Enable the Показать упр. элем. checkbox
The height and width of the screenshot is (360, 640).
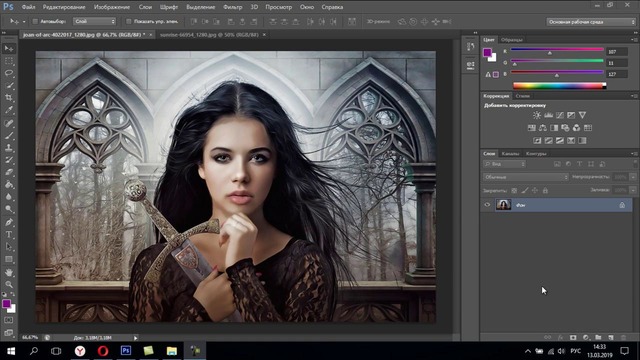point(129,21)
